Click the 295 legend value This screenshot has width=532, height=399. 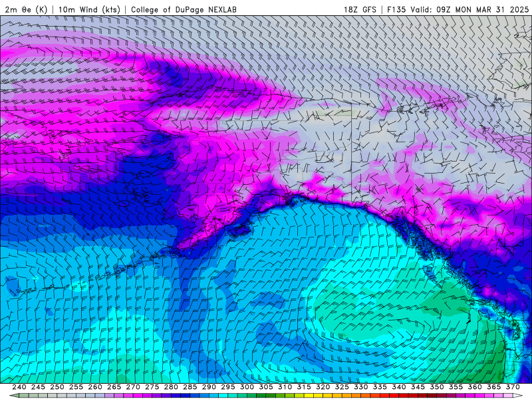tap(228, 387)
